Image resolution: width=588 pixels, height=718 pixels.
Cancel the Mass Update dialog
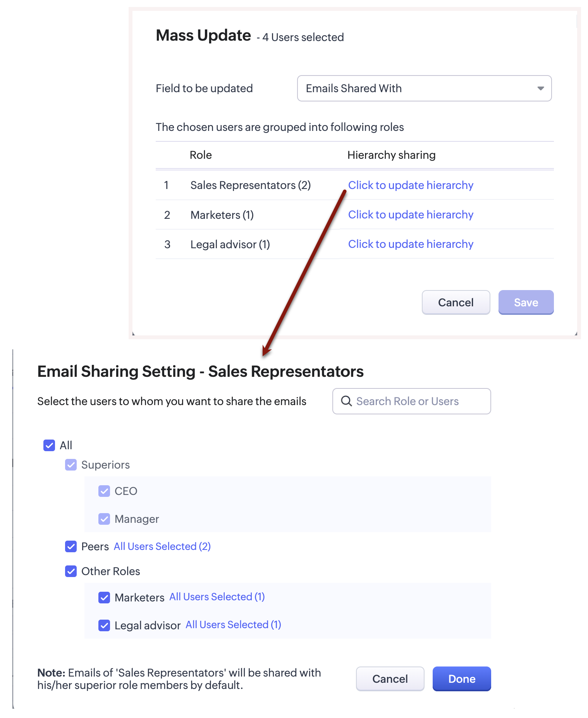[456, 302]
